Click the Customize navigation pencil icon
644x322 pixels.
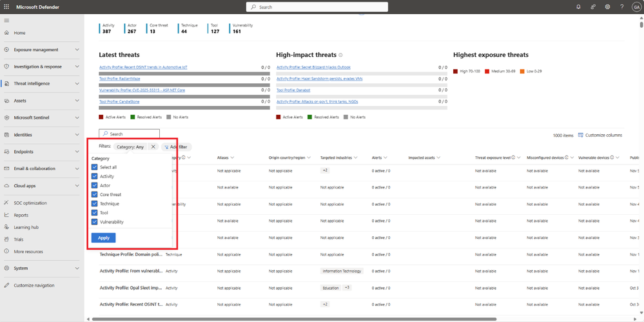[6, 285]
